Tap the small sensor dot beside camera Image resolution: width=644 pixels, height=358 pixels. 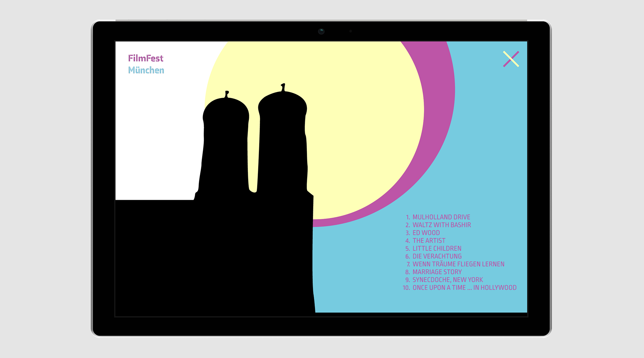point(351,31)
